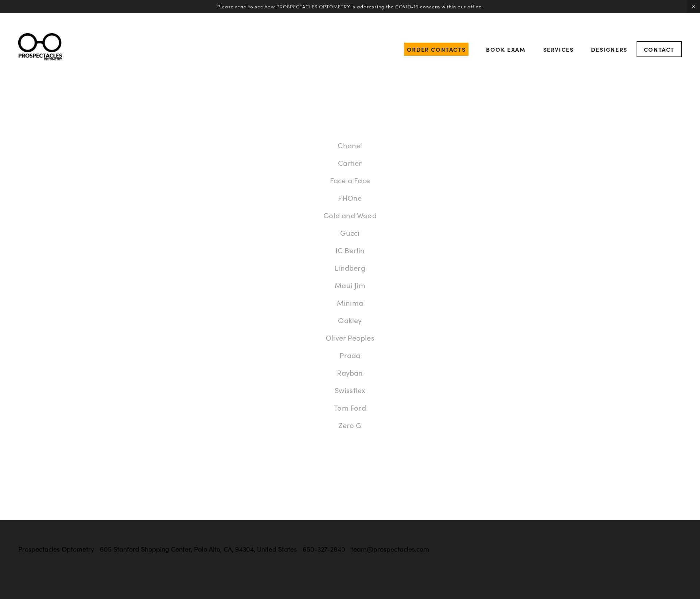Click the Stanford Shopping Center address

[x=198, y=549]
